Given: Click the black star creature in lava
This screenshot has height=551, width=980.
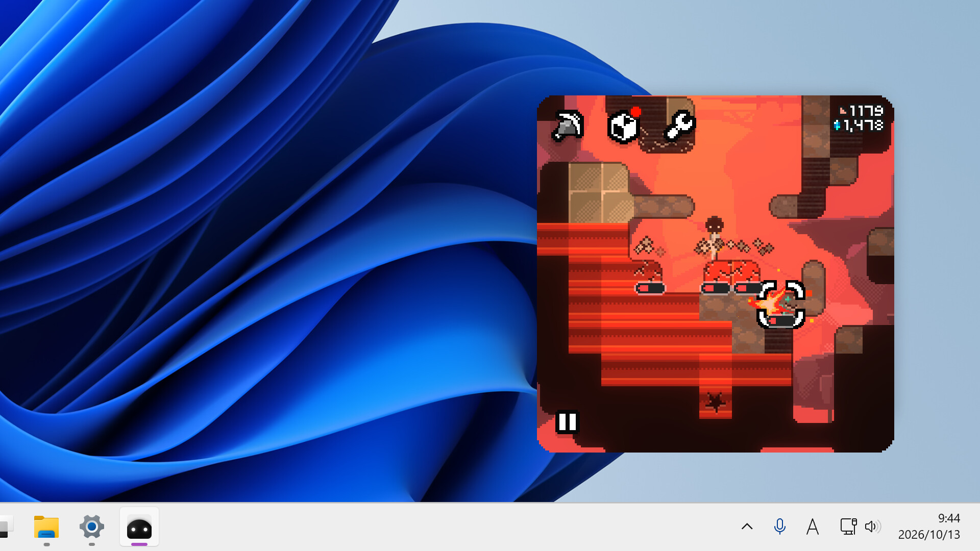Looking at the screenshot, I should [x=715, y=402].
